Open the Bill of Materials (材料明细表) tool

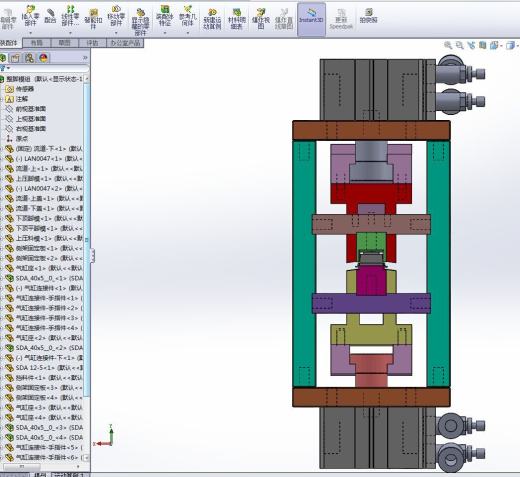(236, 19)
